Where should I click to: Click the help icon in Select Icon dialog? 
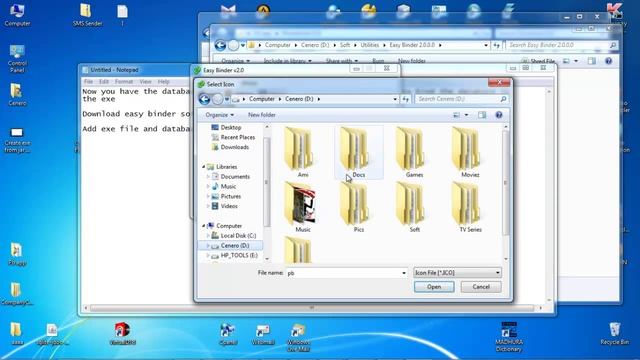pyautogui.click(x=499, y=115)
